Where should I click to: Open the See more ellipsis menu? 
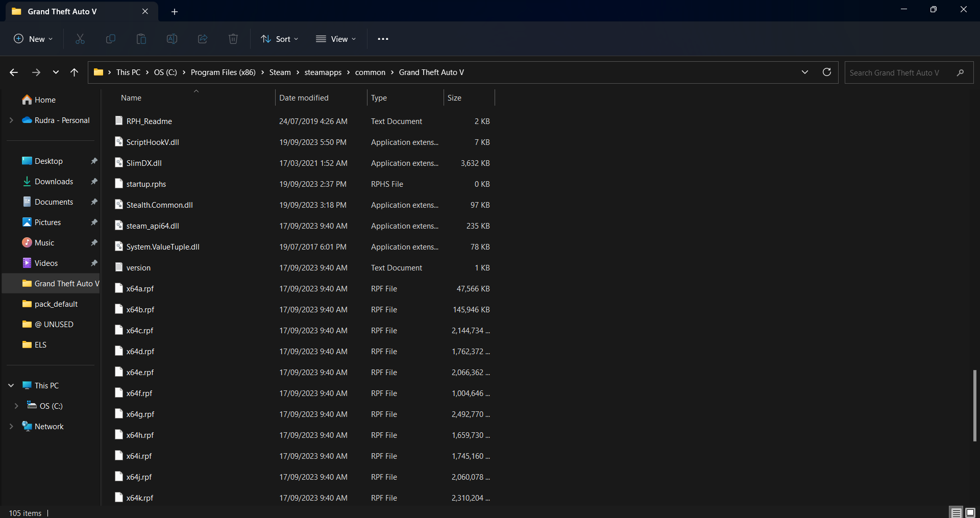click(383, 39)
